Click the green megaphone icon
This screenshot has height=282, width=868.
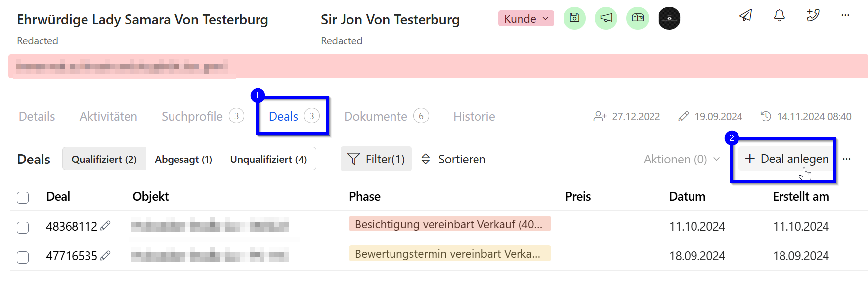606,18
